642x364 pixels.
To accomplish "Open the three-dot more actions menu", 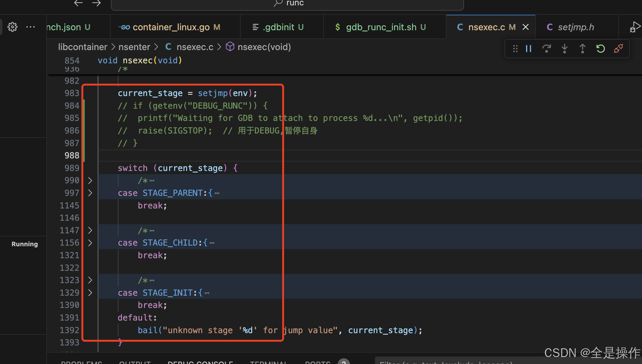I will click(31, 27).
